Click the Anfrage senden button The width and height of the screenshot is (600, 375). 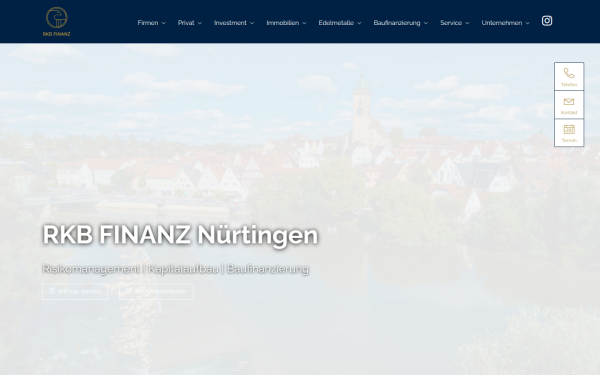tap(75, 292)
